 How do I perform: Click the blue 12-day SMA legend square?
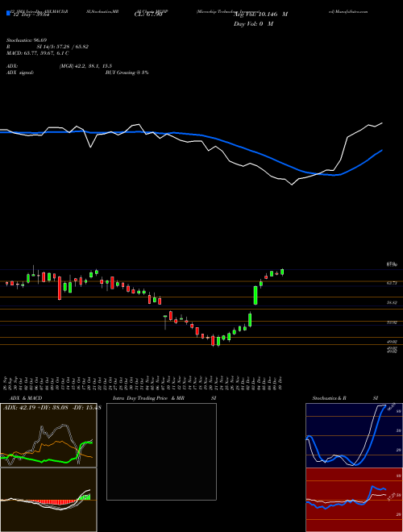pyautogui.click(x=9, y=13)
